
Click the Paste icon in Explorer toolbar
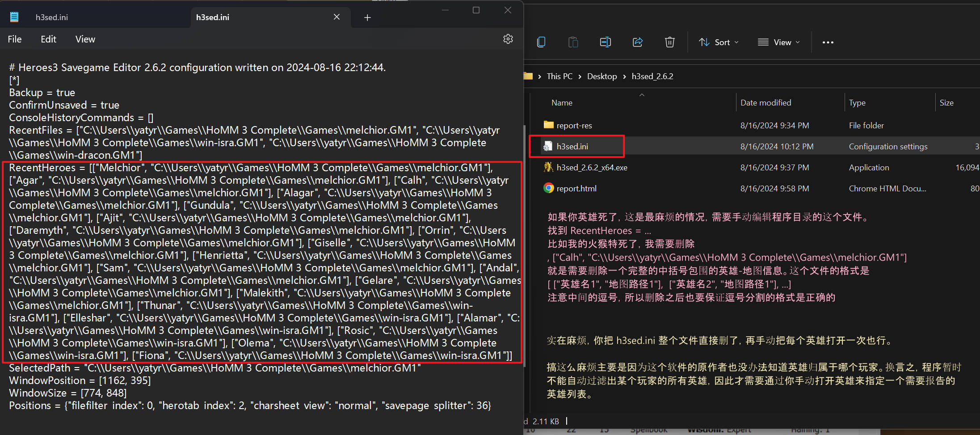pyautogui.click(x=573, y=42)
